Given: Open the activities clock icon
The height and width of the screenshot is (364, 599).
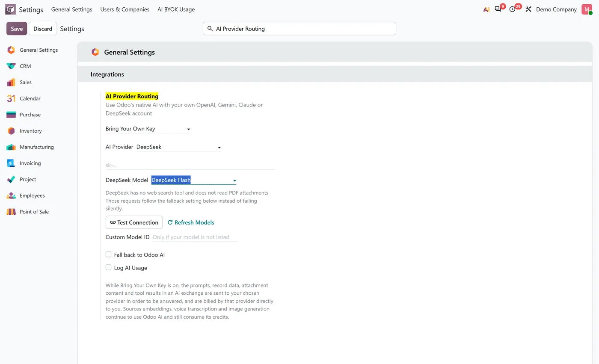Looking at the screenshot, I should point(513,9).
